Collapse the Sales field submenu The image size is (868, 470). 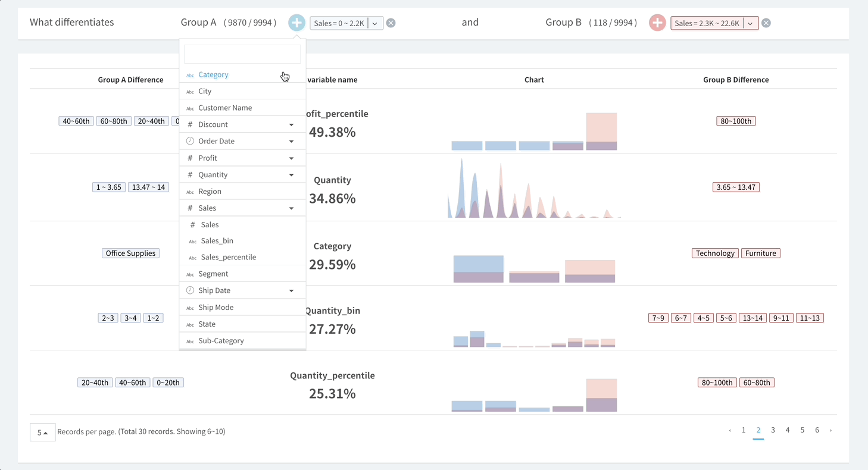[x=291, y=208]
